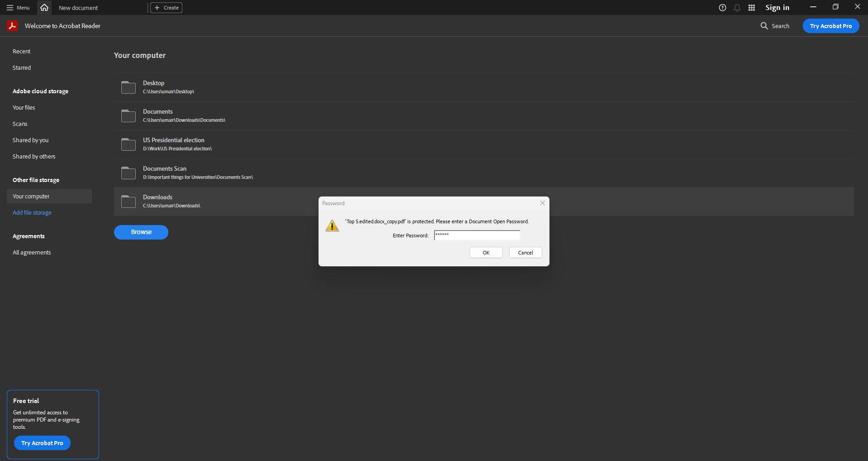The image size is (868, 461).
Task: Restore down the Acrobat Reader window
Action: 835,7
